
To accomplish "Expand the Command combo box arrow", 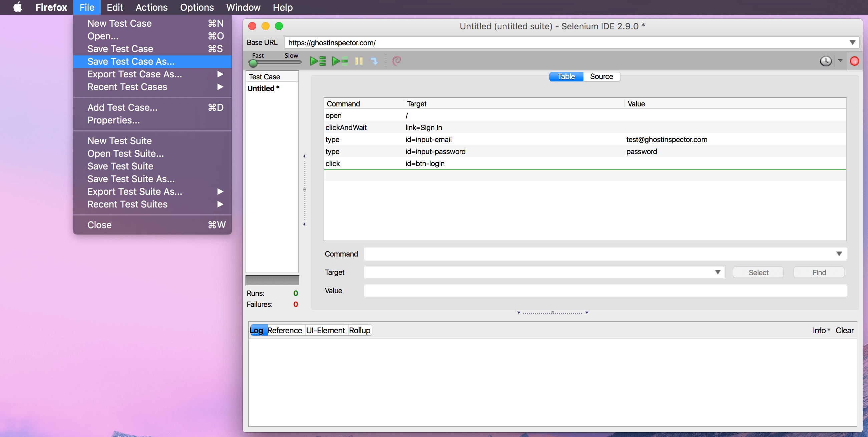I will pyautogui.click(x=839, y=254).
